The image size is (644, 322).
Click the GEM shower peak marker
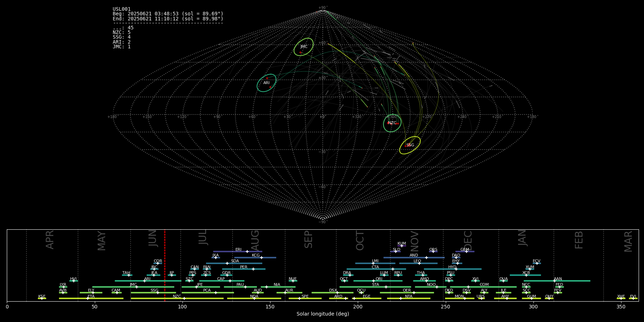tap(466, 252)
